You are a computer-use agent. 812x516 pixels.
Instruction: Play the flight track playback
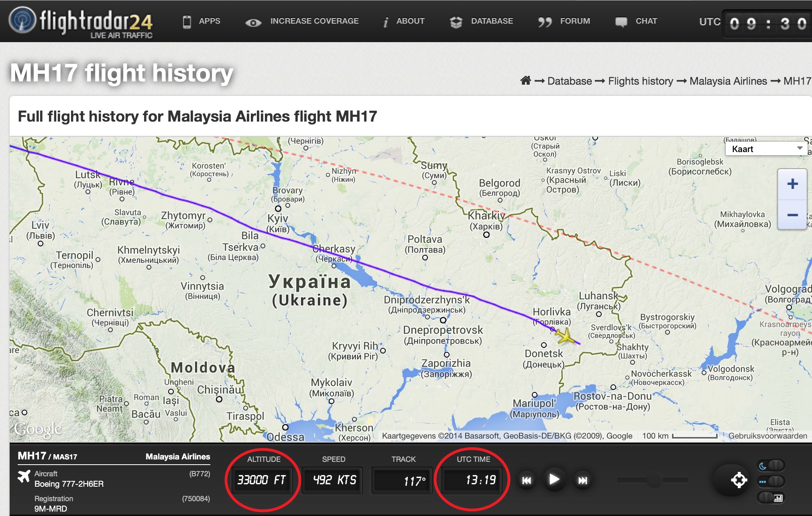[x=554, y=479]
